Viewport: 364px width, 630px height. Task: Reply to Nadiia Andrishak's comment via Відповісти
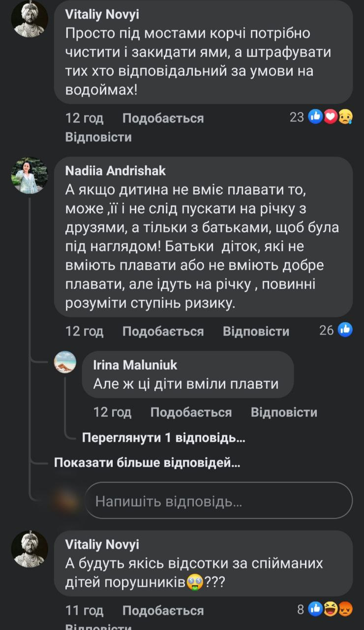point(256,331)
